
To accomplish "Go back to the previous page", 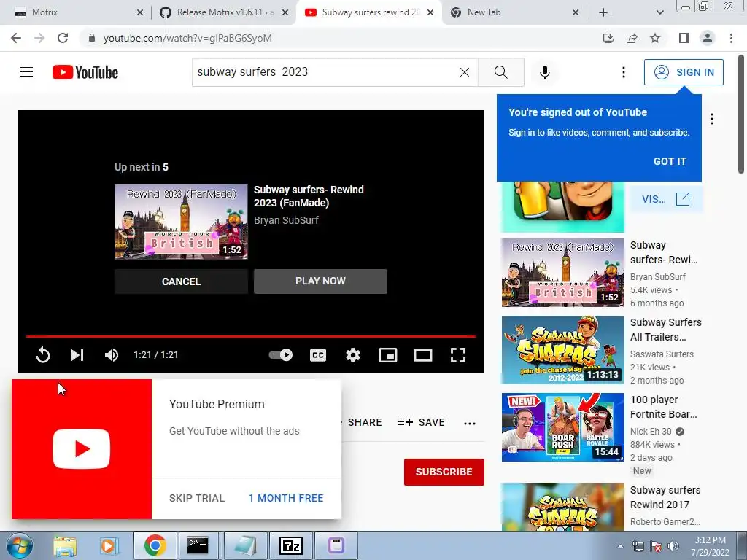I will click(16, 38).
